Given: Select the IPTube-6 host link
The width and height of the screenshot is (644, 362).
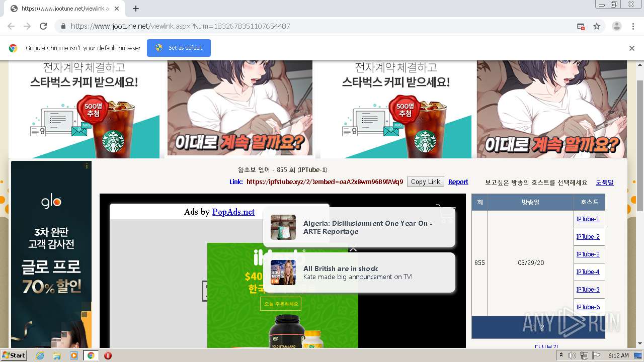Looking at the screenshot, I should tap(588, 307).
